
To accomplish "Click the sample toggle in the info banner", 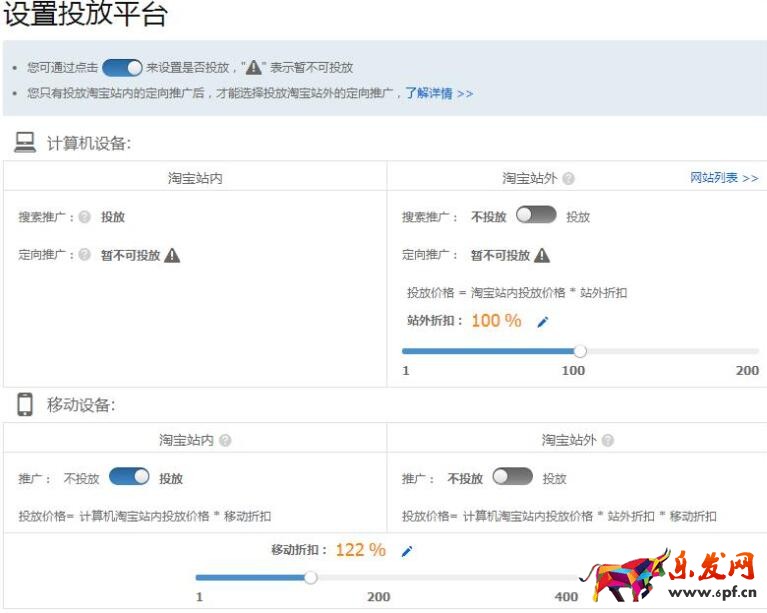I will coord(122,68).
